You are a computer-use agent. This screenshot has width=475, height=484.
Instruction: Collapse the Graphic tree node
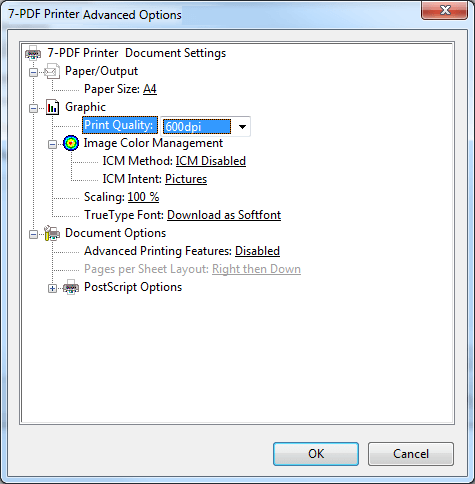[33, 108]
